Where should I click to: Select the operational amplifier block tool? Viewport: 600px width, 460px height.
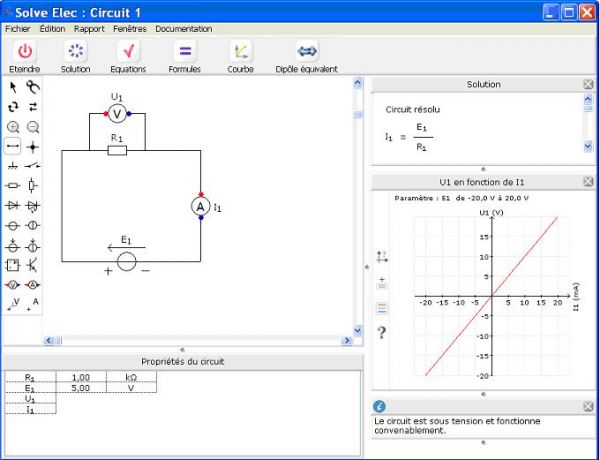pos(13,265)
